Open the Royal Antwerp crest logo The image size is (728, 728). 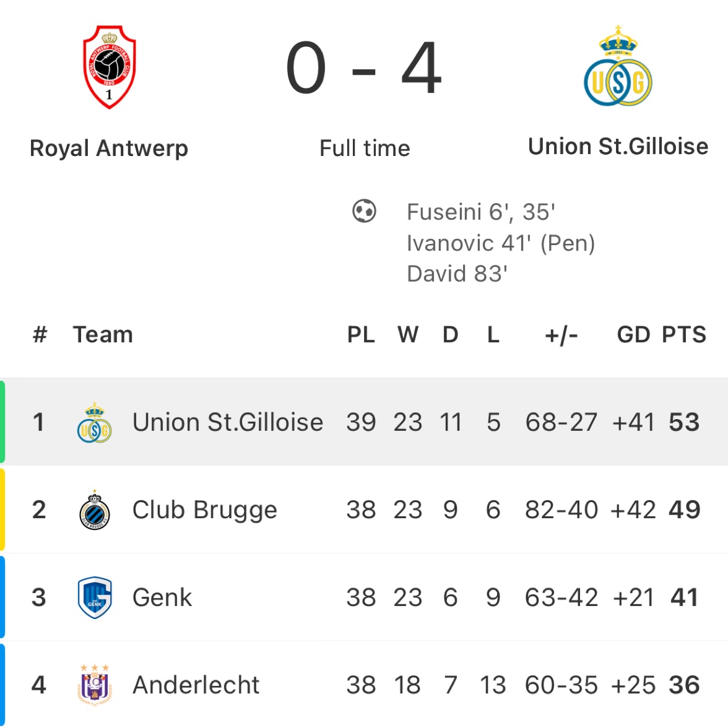[109, 67]
